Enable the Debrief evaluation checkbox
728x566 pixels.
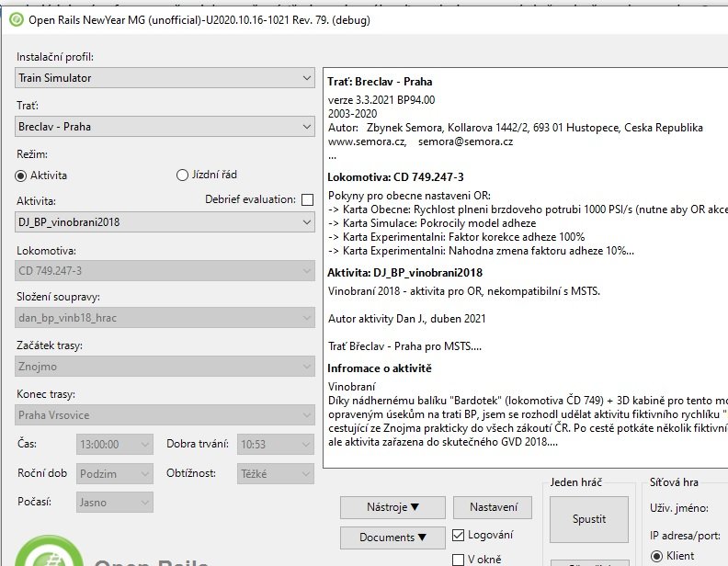coord(307,199)
